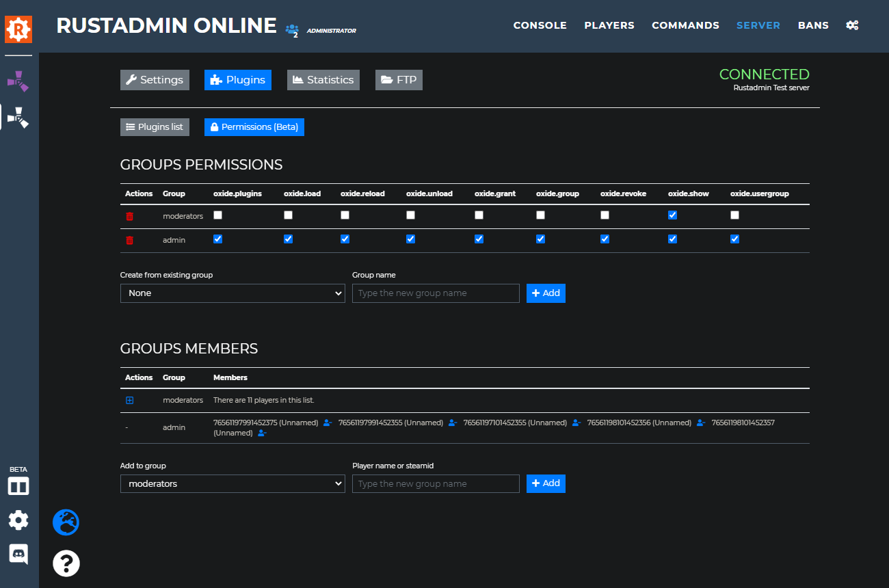
Task: Uncheck oxide.load for admin group
Action: pos(288,239)
